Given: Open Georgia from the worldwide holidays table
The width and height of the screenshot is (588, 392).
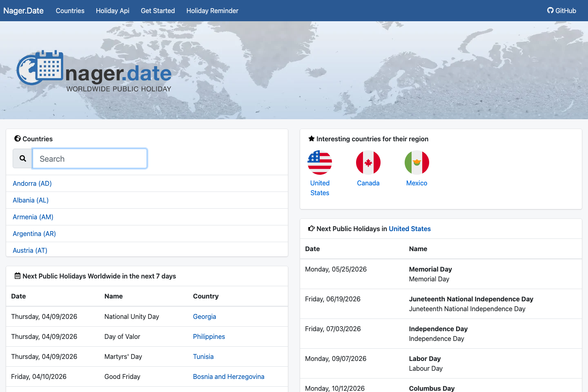Looking at the screenshot, I should 205,316.
